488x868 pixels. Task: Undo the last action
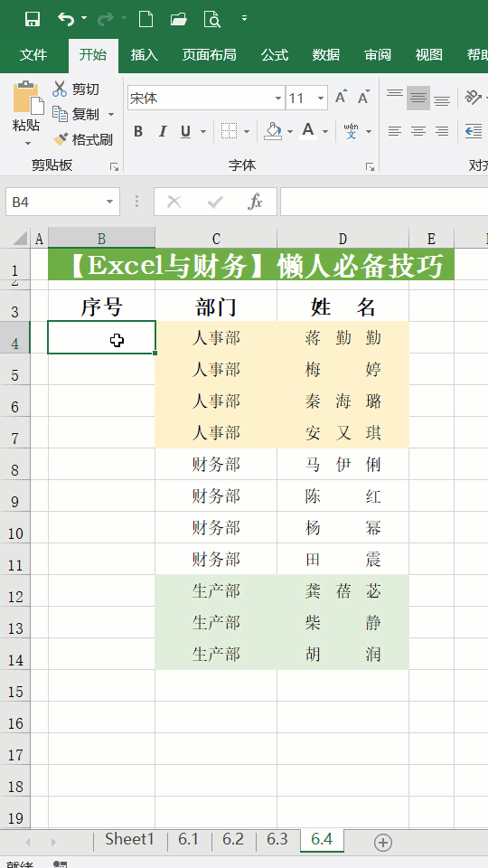pyautogui.click(x=66, y=19)
